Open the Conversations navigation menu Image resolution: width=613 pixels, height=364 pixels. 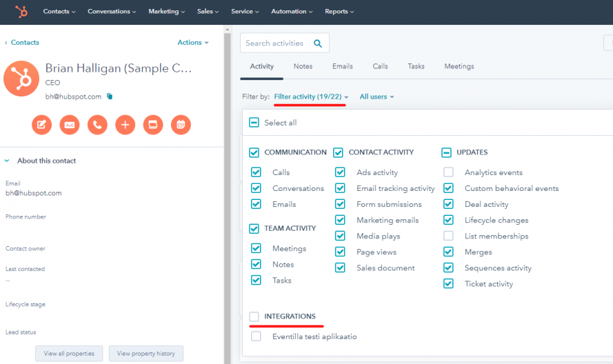[x=112, y=11]
